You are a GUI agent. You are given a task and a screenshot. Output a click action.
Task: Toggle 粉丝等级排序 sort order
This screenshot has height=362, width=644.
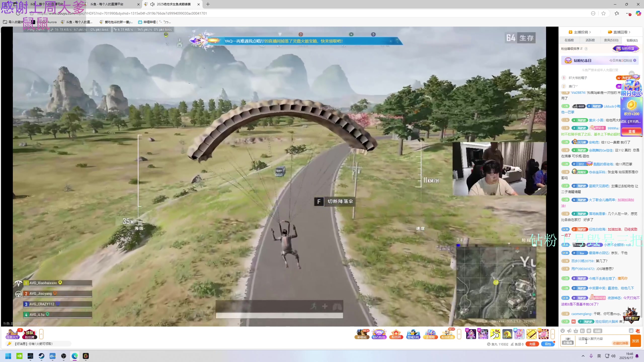click(x=572, y=49)
